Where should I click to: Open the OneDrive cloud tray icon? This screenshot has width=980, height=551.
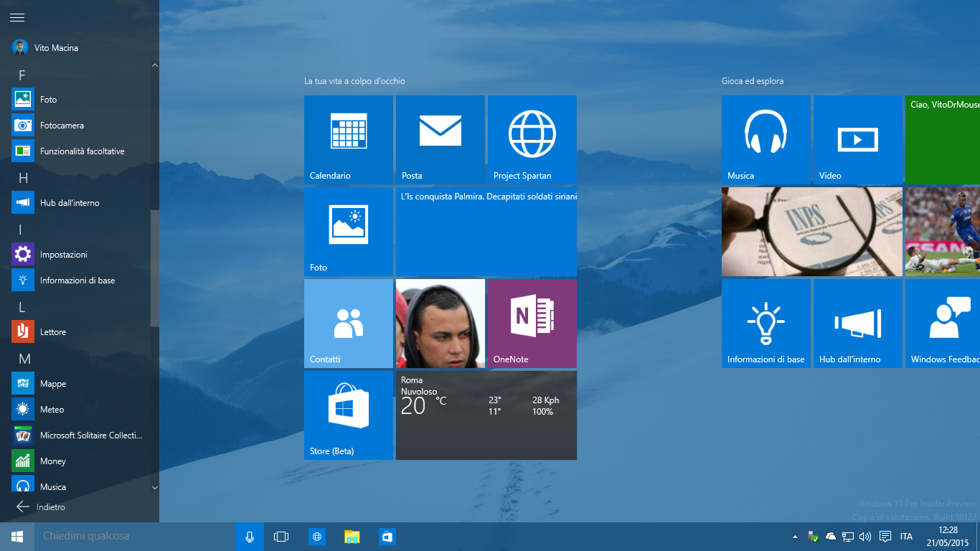(x=831, y=537)
